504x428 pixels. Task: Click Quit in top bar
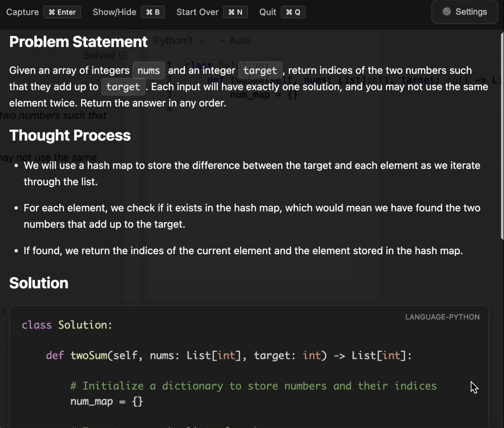click(x=267, y=12)
